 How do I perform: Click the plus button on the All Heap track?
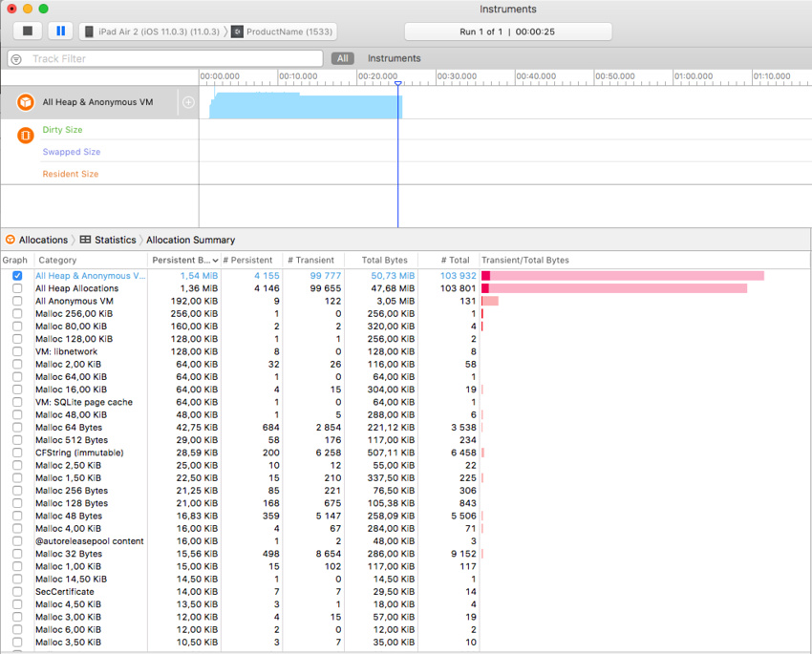pos(188,102)
